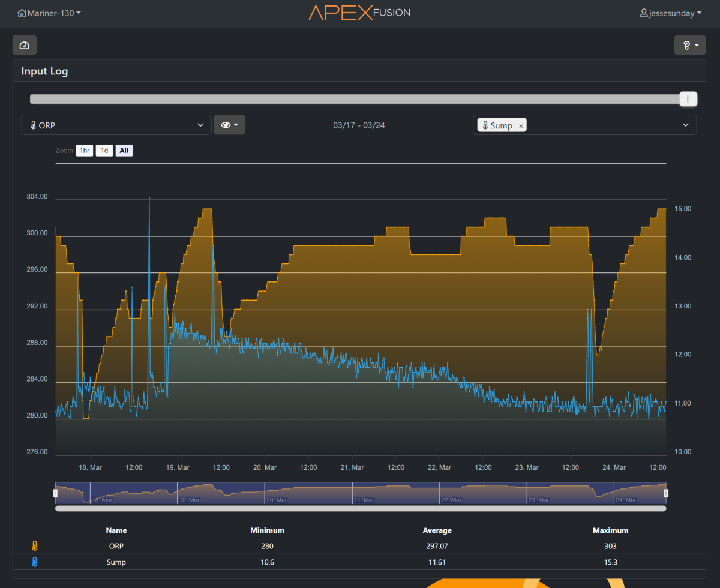Click the Sump row name in table
The image size is (720, 588).
(x=116, y=562)
